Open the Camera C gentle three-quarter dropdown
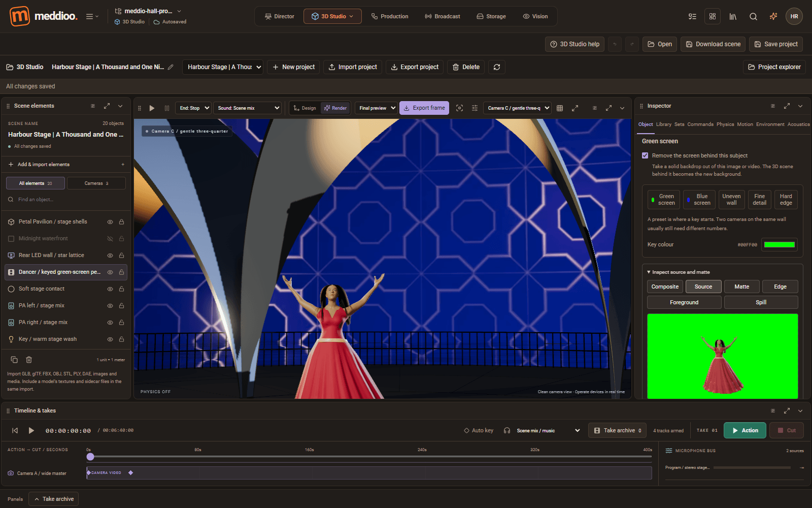 [517, 108]
